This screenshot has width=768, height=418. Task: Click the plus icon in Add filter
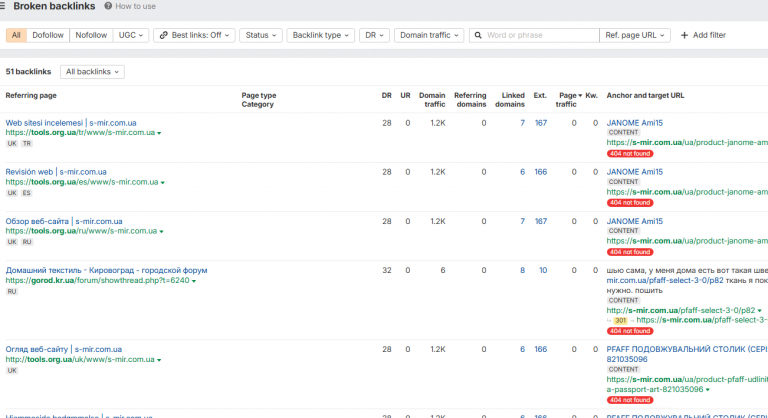point(684,35)
